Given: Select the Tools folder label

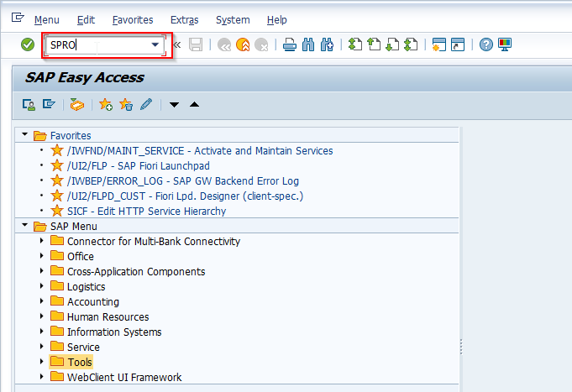Looking at the screenshot, I should [x=80, y=362].
